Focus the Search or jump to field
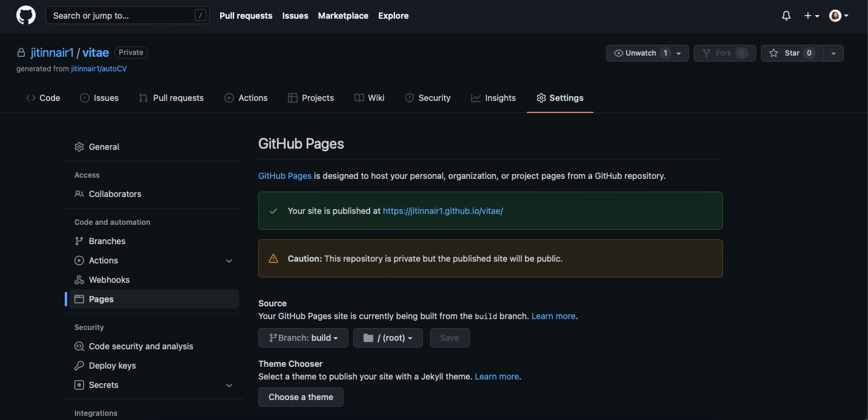 coord(128,16)
